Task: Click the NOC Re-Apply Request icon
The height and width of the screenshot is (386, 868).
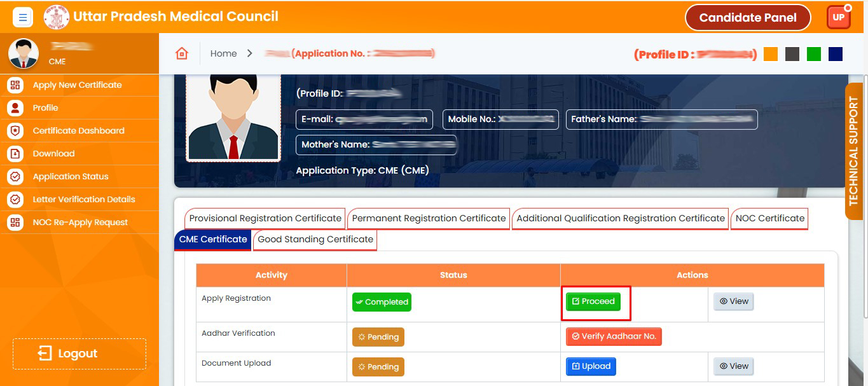Action: 15,223
